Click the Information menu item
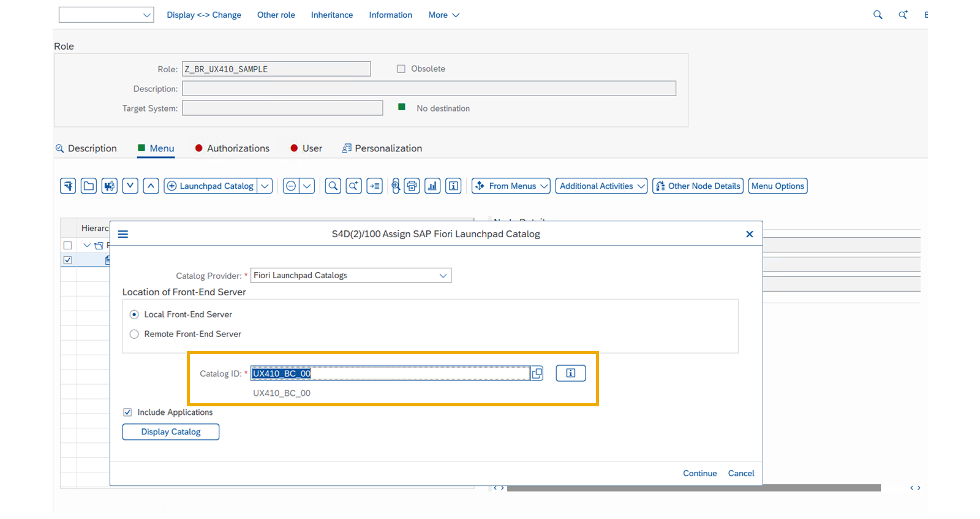Screen dimensions: 980x519 (391, 15)
